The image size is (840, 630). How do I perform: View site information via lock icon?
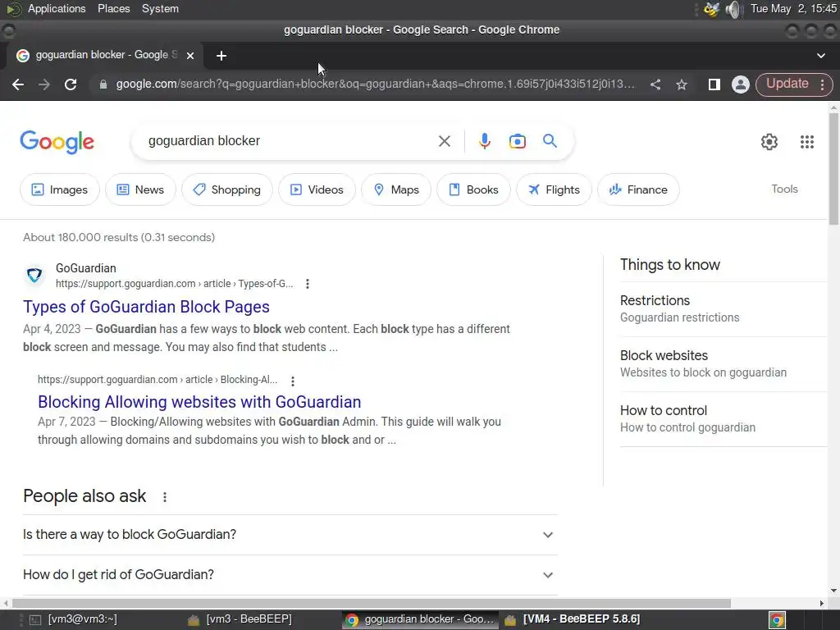pos(103,84)
